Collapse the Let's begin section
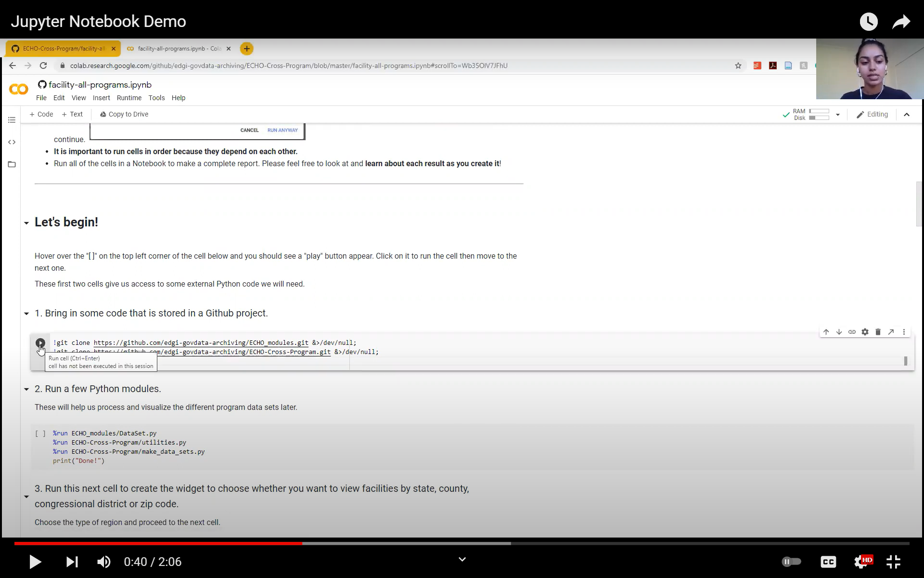 point(26,222)
